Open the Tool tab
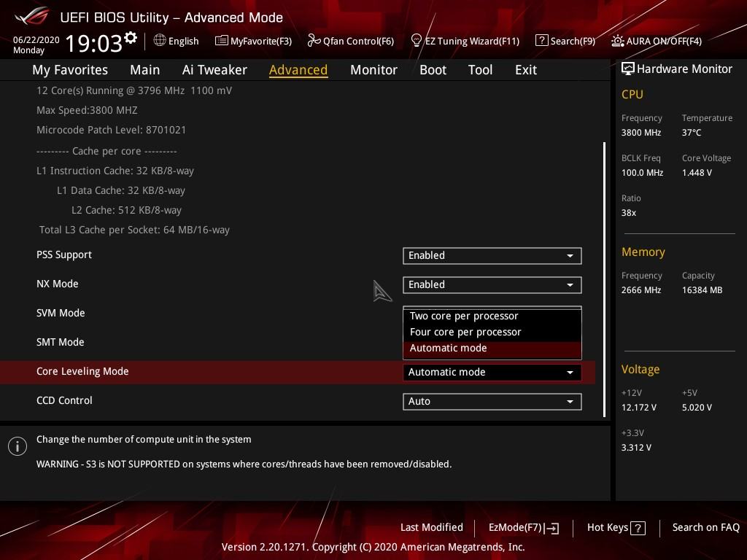The width and height of the screenshot is (747, 560). tap(480, 70)
